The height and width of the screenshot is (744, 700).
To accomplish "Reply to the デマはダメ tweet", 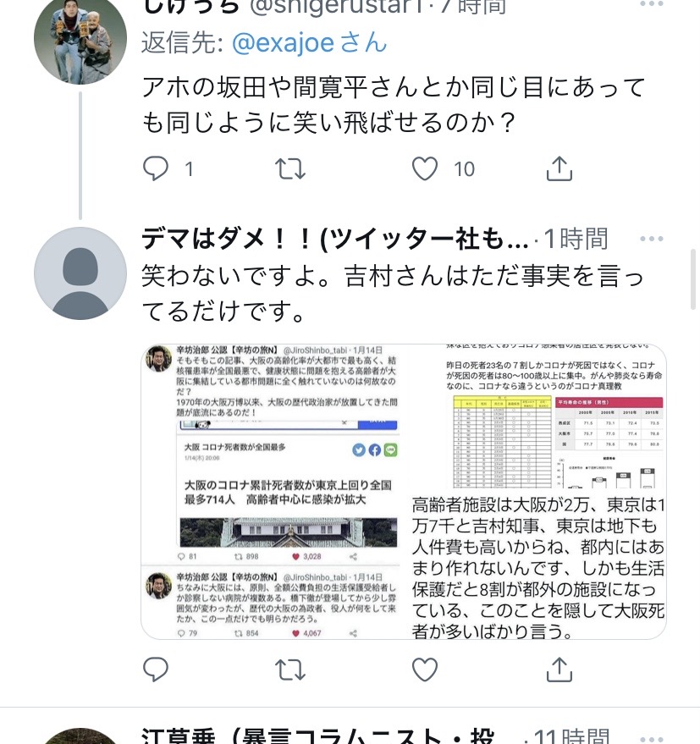I will (x=156, y=670).
